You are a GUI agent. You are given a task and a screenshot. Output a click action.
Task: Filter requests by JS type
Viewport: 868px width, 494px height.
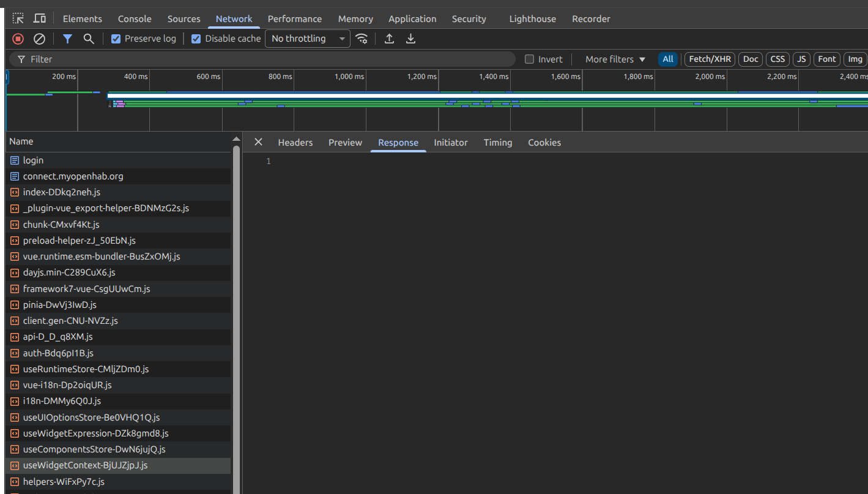[x=801, y=59]
